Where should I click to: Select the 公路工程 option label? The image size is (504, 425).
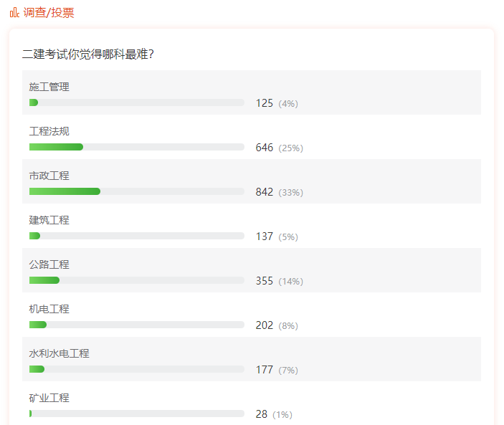[49, 264]
